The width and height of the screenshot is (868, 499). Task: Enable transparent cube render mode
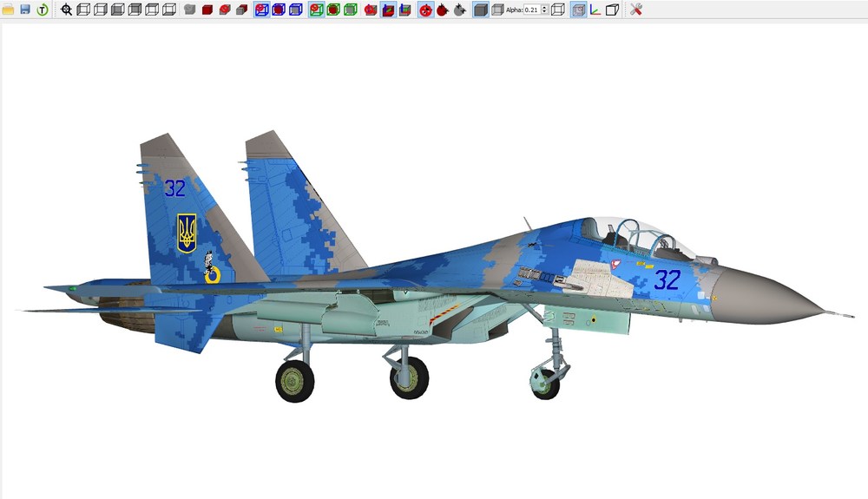(x=497, y=10)
